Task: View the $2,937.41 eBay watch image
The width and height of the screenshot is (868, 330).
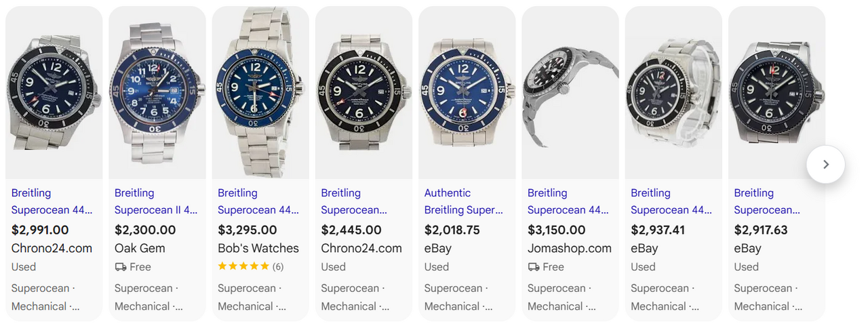Action: click(673, 93)
